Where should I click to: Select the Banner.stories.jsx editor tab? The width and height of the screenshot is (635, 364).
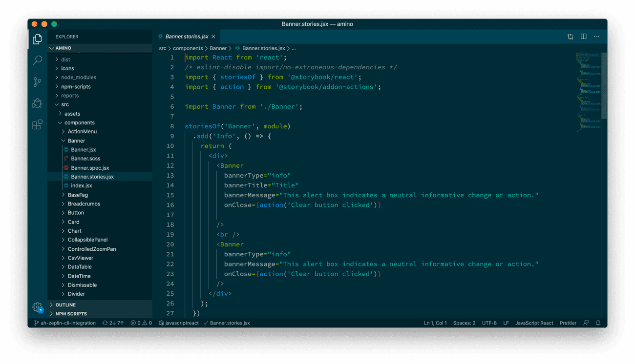click(187, 37)
